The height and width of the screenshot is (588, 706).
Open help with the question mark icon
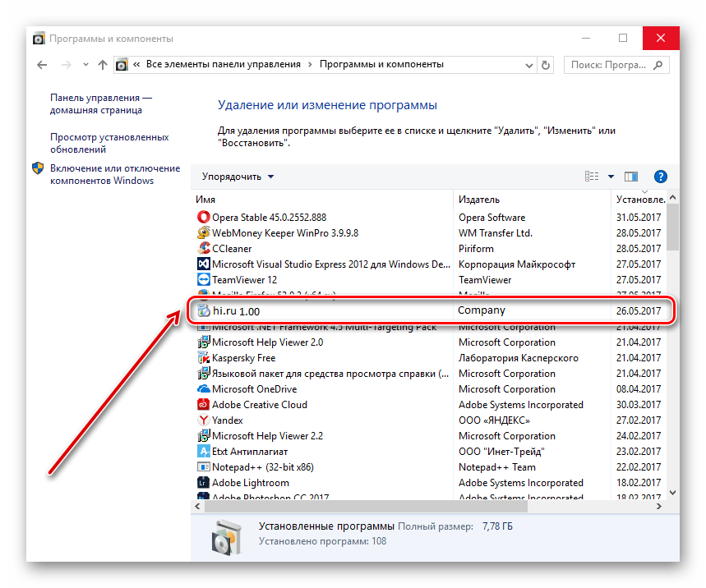660,177
